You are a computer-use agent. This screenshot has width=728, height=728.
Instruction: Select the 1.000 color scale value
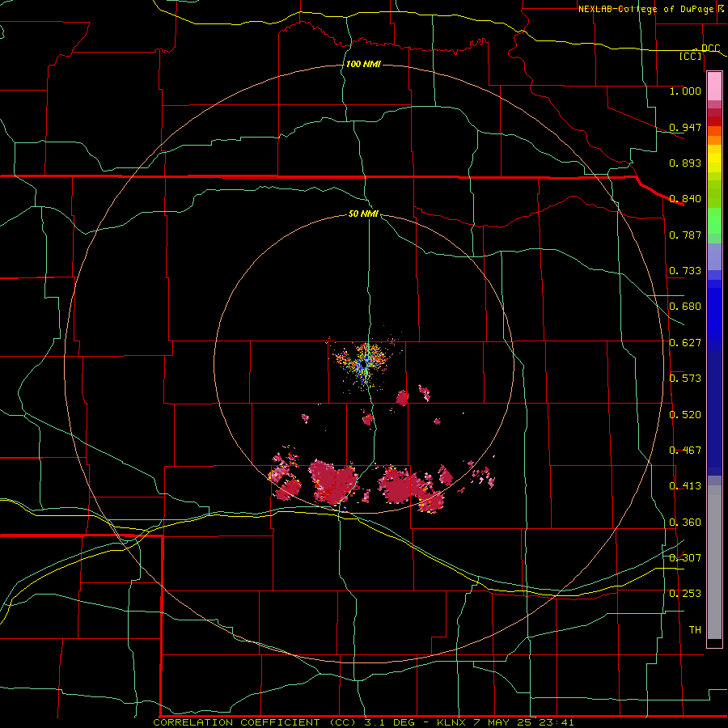point(685,91)
